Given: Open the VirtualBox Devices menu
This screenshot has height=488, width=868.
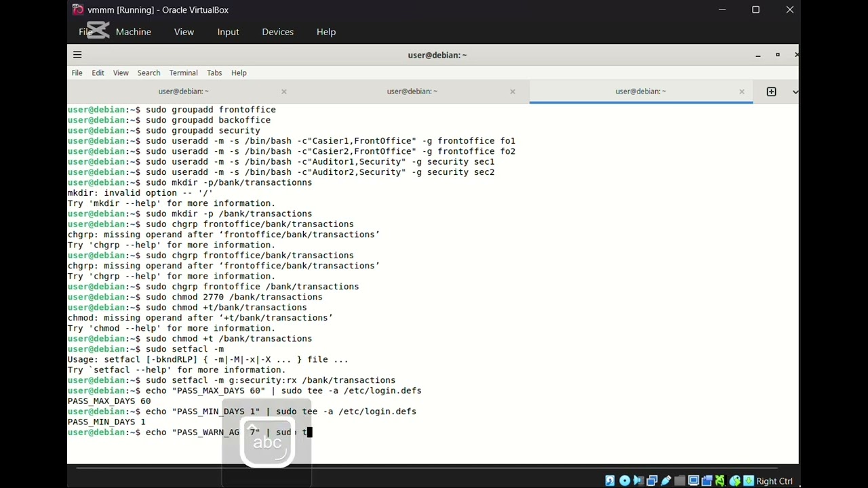Looking at the screenshot, I should pos(277,32).
